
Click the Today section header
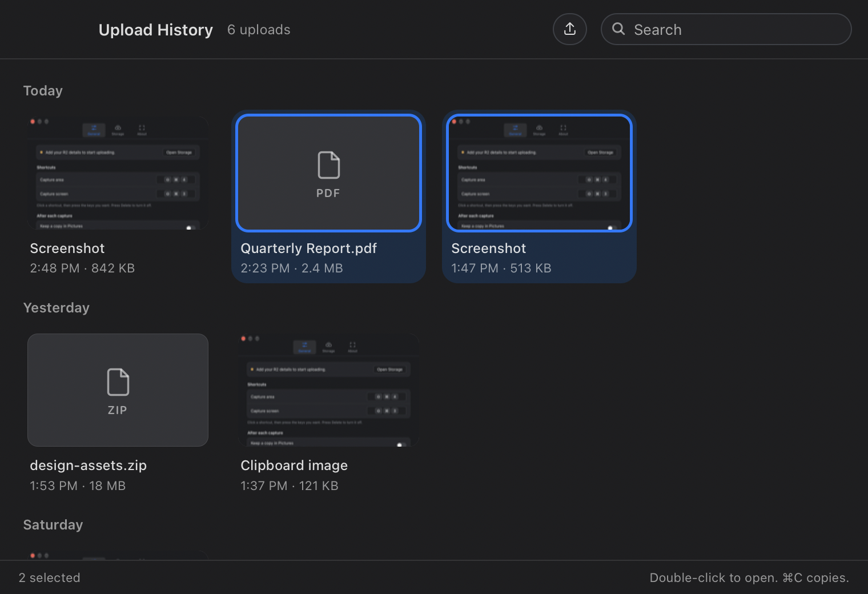pyautogui.click(x=43, y=91)
